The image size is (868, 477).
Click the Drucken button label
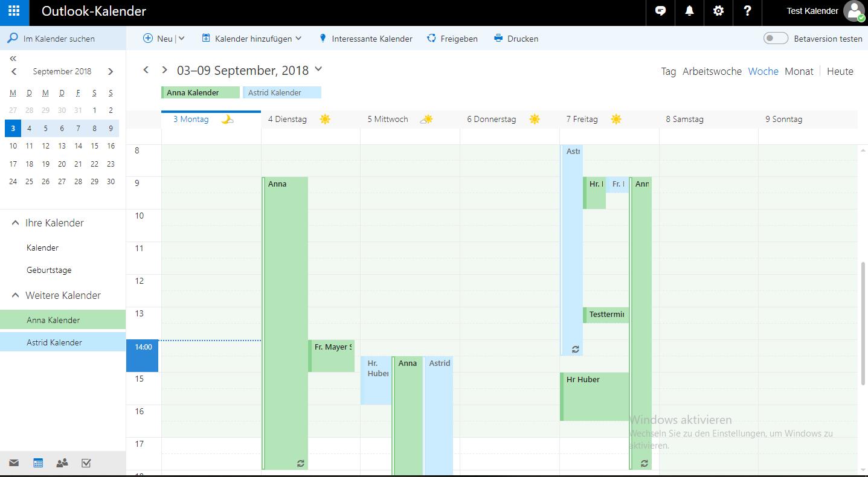(523, 39)
